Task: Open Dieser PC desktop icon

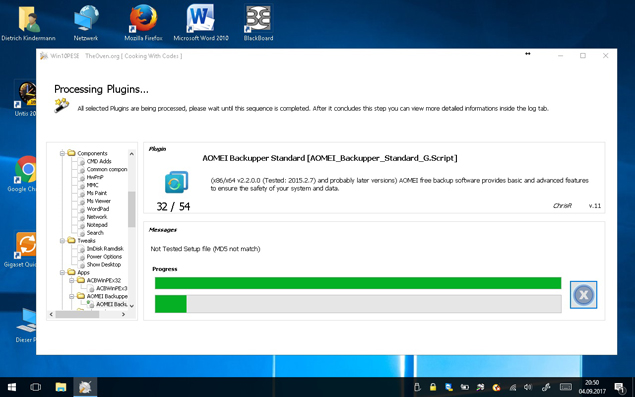Action: point(26,324)
